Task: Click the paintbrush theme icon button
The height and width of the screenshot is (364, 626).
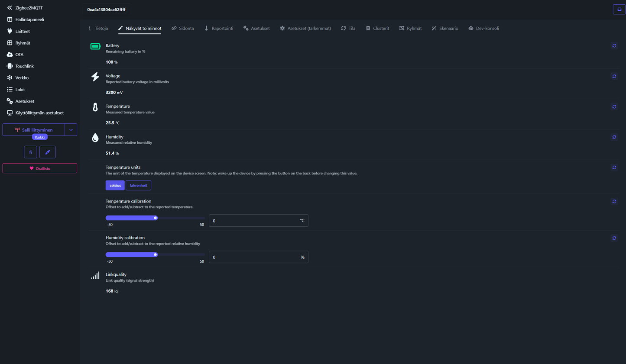Action: point(47,152)
